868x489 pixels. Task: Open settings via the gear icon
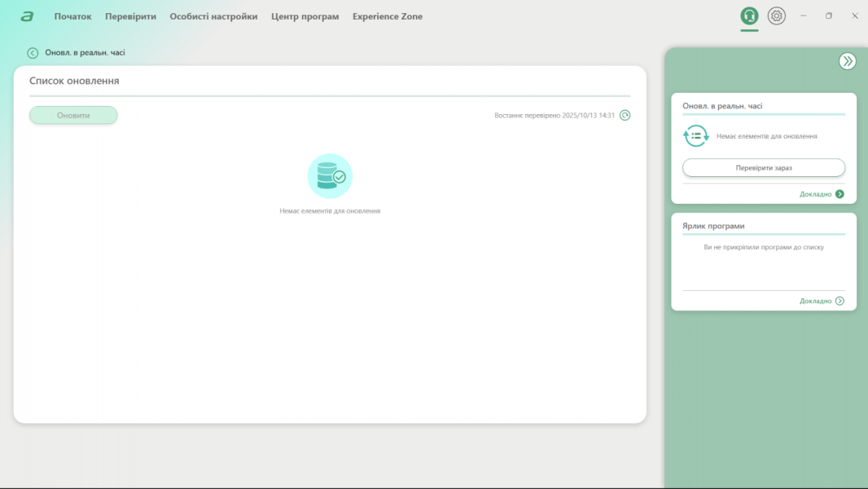point(777,16)
